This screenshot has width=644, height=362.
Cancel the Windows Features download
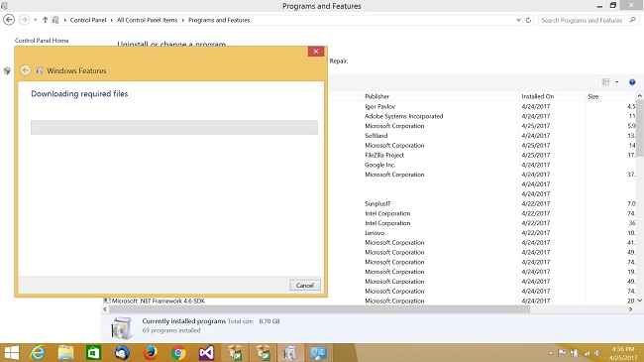tap(305, 285)
